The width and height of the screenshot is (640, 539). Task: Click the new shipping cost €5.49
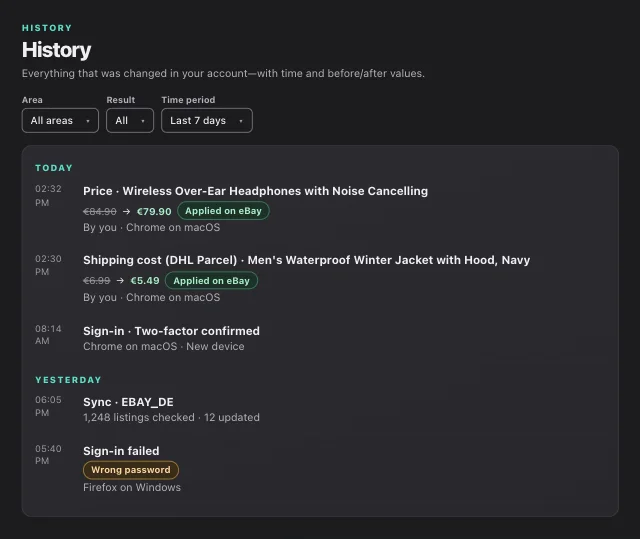tap(145, 281)
